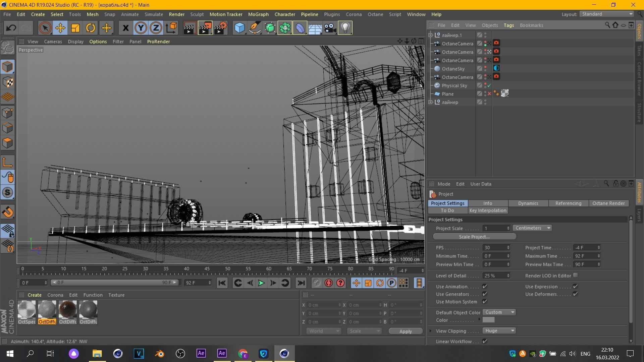Expand the лайнер object tree
Viewport: 644px width, 362px height.
pos(431,102)
